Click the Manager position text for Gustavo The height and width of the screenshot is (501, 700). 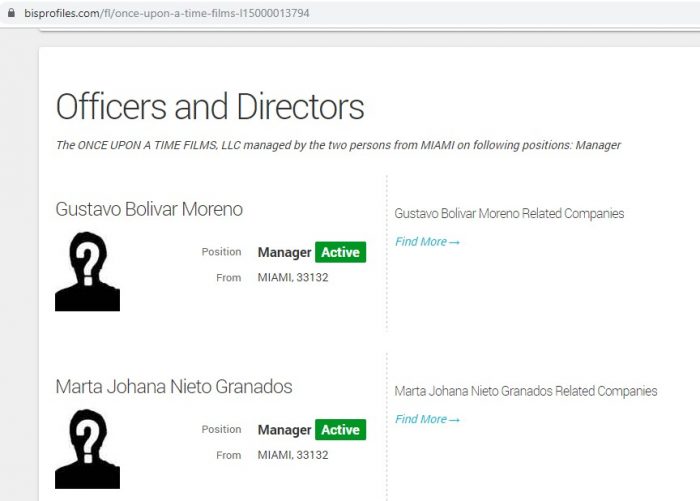coord(284,253)
